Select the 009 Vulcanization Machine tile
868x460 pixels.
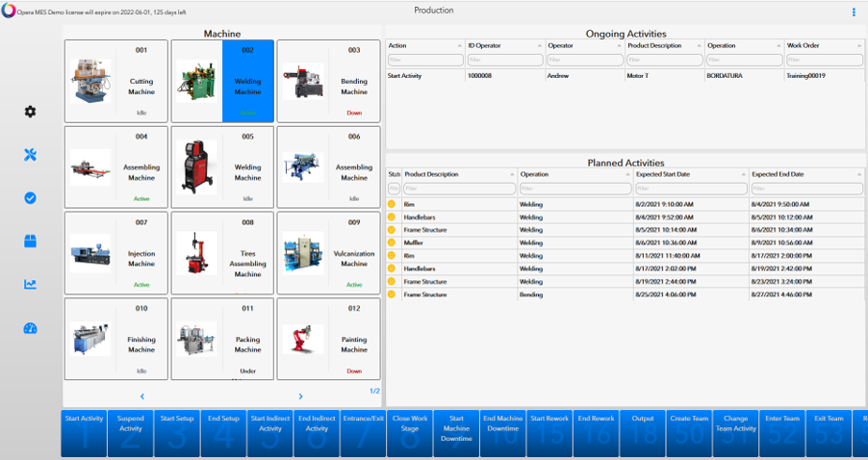coord(328,253)
